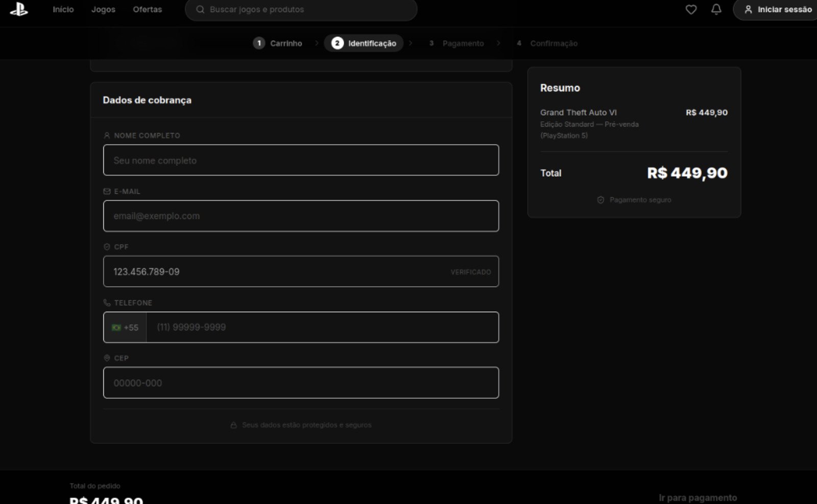Click the PlayStation logo icon
The width and height of the screenshot is (817, 504).
pyautogui.click(x=19, y=9)
